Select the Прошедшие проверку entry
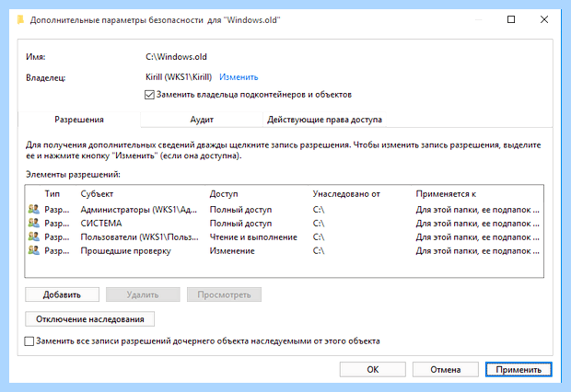 [x=284, y=251]
